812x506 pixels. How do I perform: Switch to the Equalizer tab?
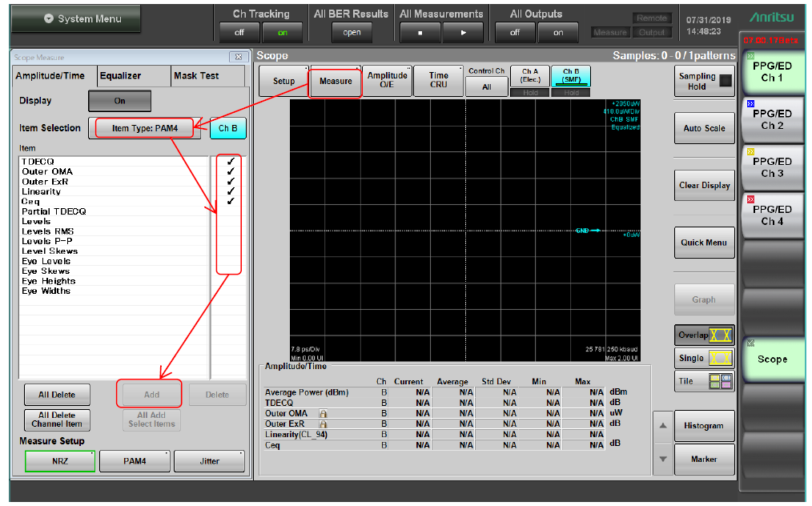point(120,76)
